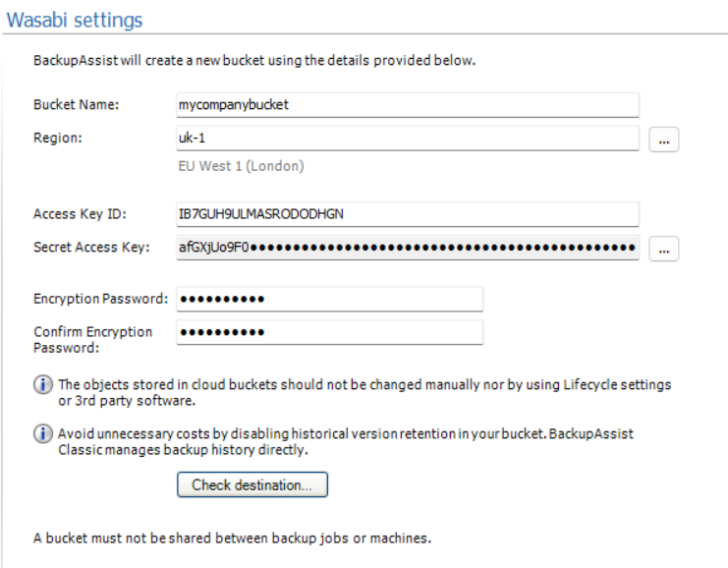
Task: Click the Access Key ID label
Action: click(80, 213)
